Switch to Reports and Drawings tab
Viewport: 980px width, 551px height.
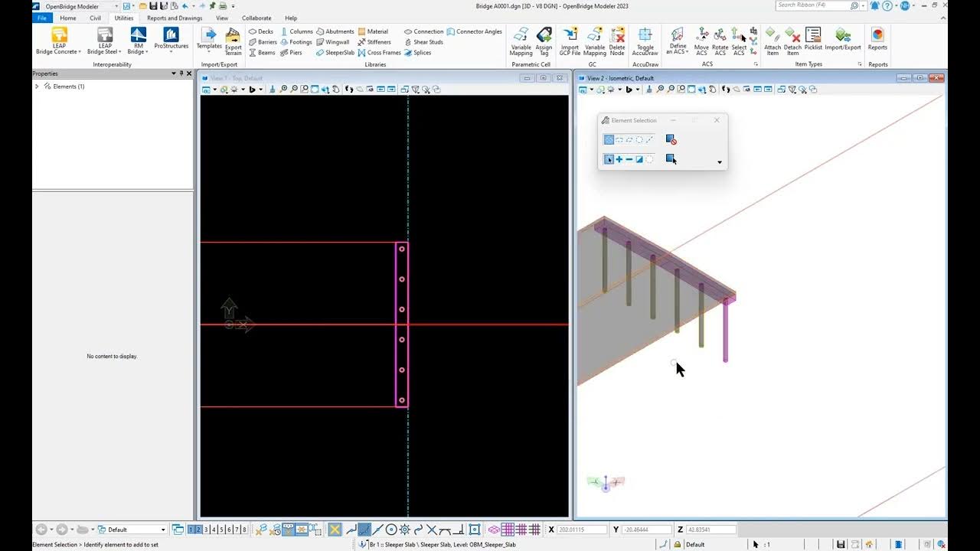pyautogui.click(x=175, y=18)
